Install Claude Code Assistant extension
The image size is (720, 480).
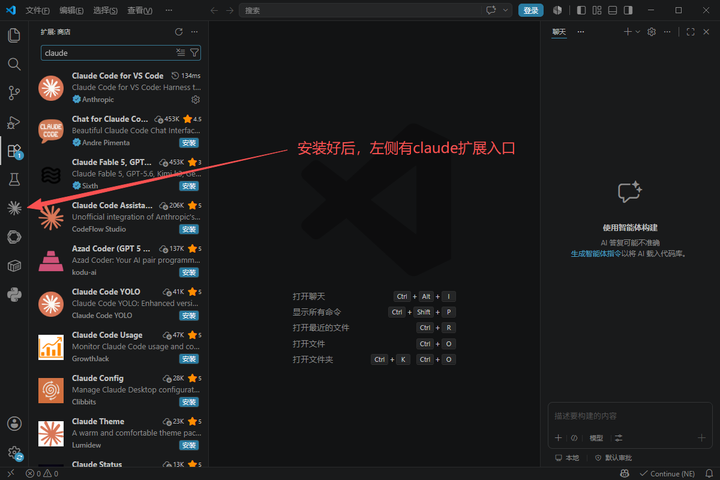(189, 229)
